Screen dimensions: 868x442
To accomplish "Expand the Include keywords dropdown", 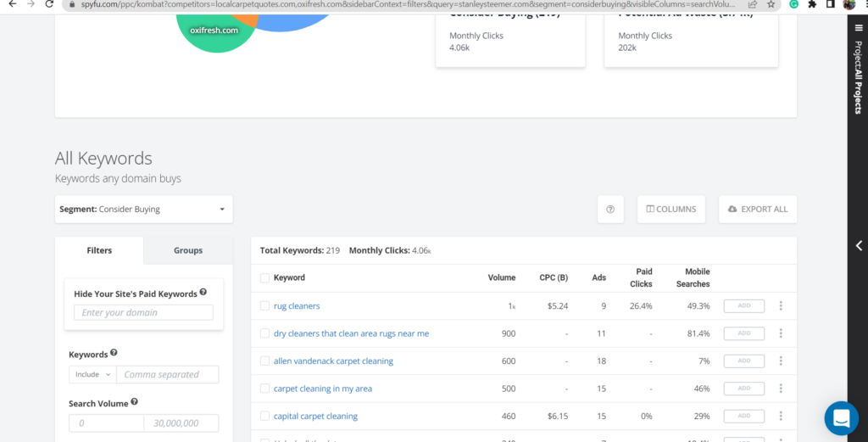I will click(92, 374).
